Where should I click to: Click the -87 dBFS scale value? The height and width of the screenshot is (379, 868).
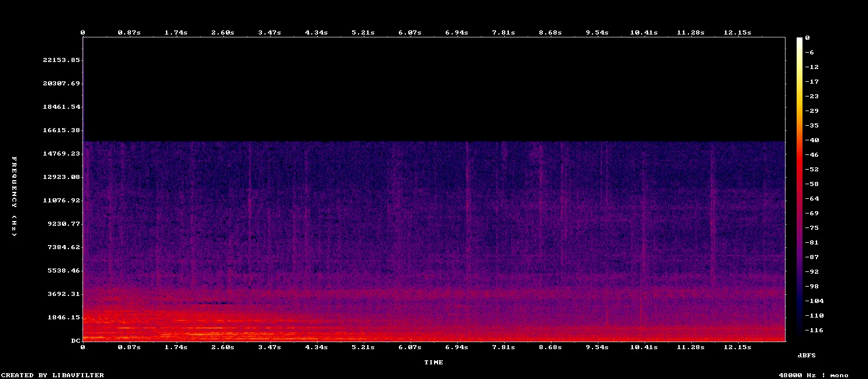point(812,257)
